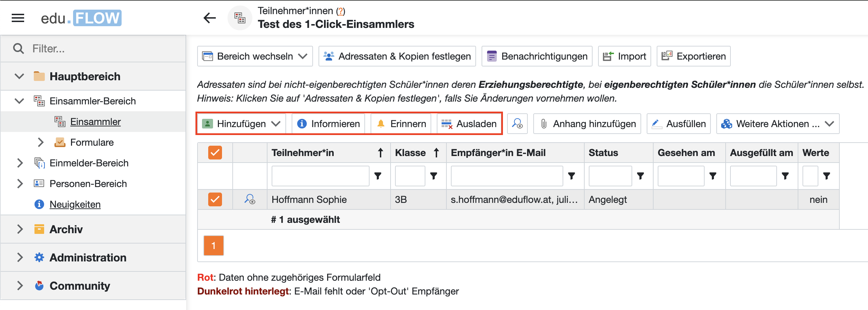This screenshot has height=310, width=868.
Task: Open the Neuigkeiten link in the sidebar
Action: (x=75, y=204)
